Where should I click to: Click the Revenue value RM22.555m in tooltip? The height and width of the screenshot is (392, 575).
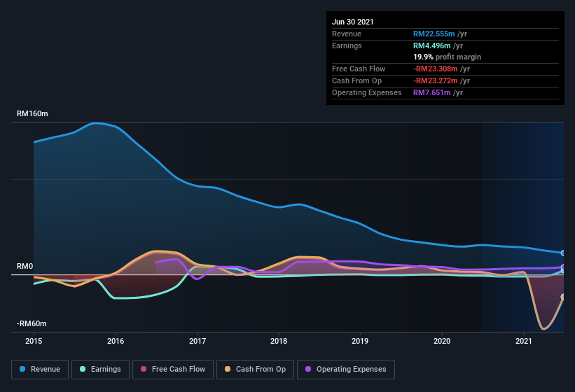coord(434,34)
